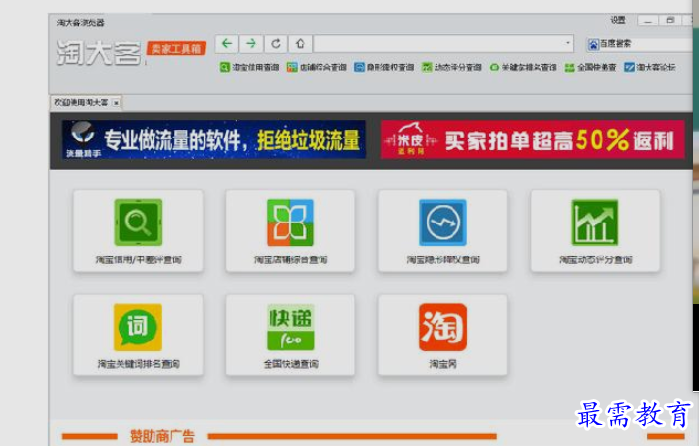Open the blue 专业做流量的软件 banner ad

pyautogui.click(x=214, y=140)
